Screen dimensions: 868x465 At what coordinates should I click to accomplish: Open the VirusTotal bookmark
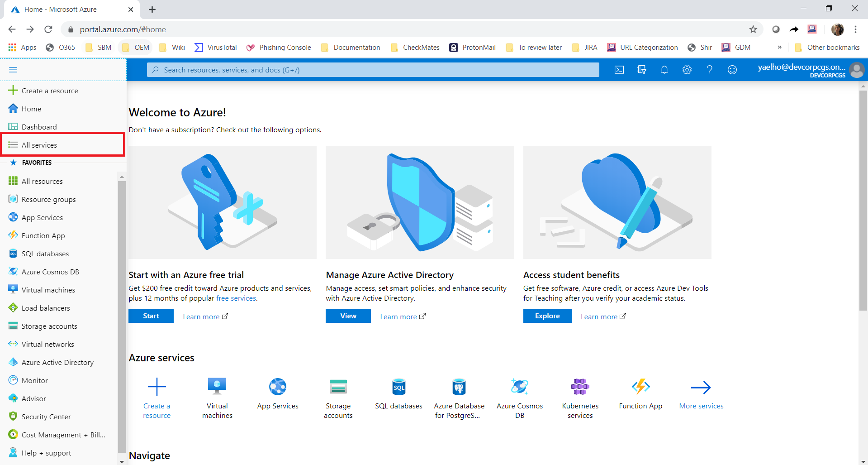[216, 48]
